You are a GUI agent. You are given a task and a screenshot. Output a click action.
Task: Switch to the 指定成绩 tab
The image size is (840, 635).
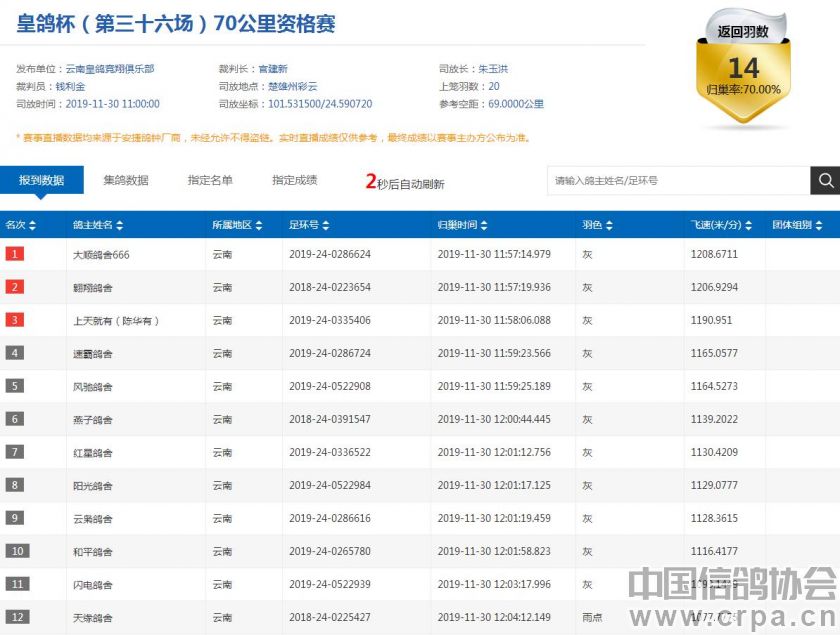[x=295, y=180]
